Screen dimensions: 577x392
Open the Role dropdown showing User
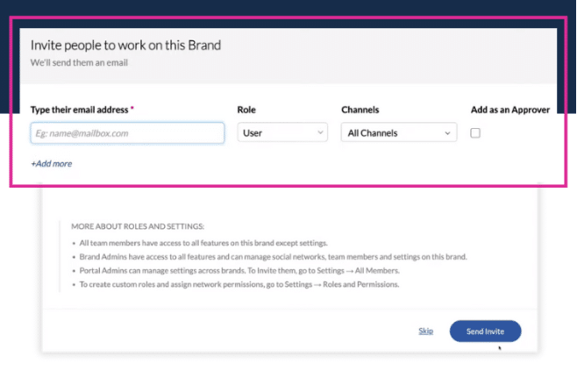[x=282, y=132]
